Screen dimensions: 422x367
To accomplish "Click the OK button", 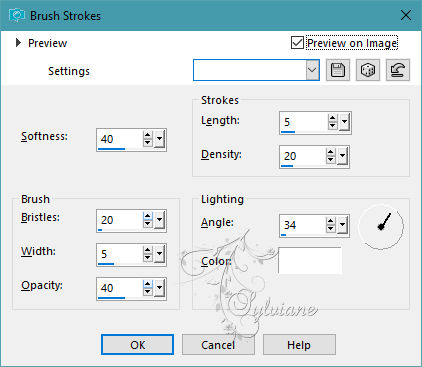I will coord(137,345).
